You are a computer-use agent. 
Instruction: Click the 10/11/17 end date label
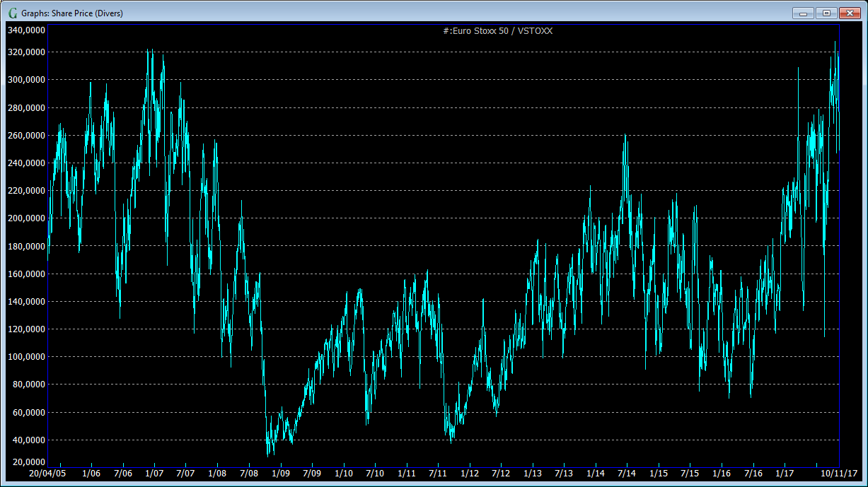839,473
